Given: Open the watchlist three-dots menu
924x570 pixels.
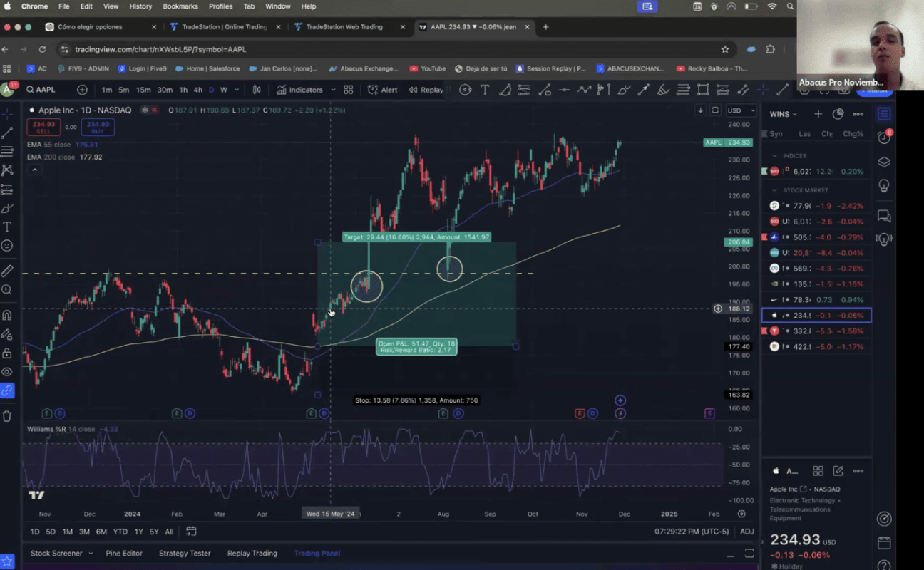Looking at the screenshot, I should (x=858, y=114).
